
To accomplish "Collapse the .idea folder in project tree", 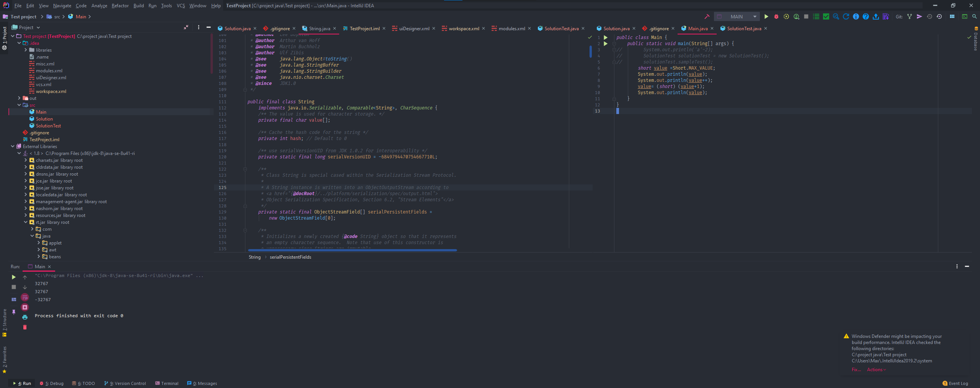I will point(19,43).
